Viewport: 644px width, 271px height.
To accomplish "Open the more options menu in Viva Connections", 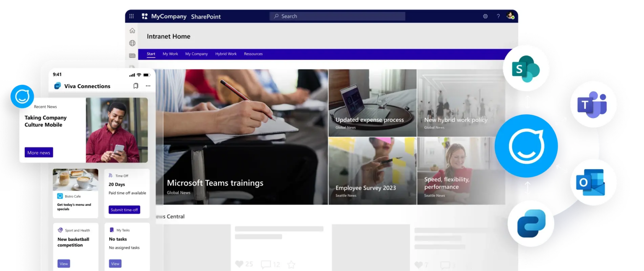I will [148, 86].
